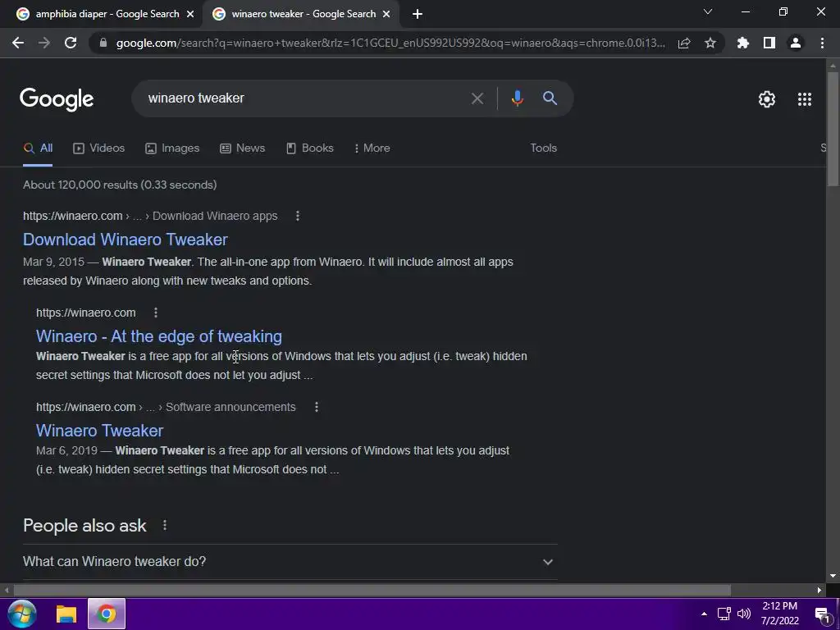This screenshot has width=840, height=630.
Task: Share this page via address bar icon
Action: [x=684, y=43]
